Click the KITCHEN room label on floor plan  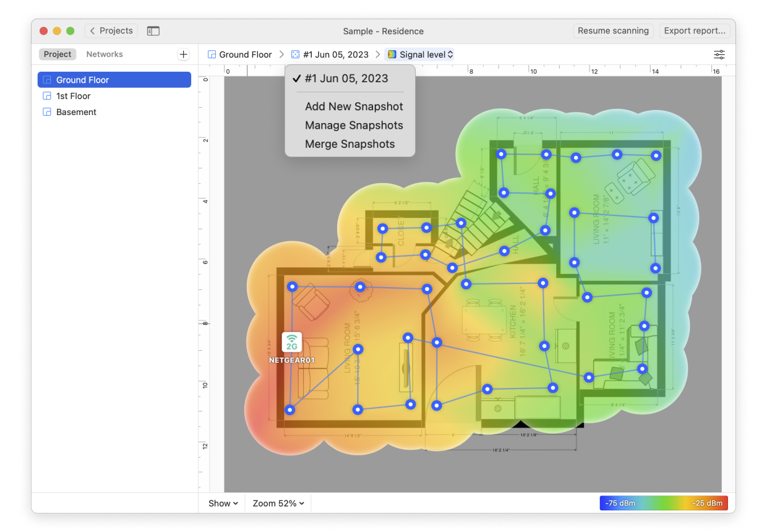[513, 320]
